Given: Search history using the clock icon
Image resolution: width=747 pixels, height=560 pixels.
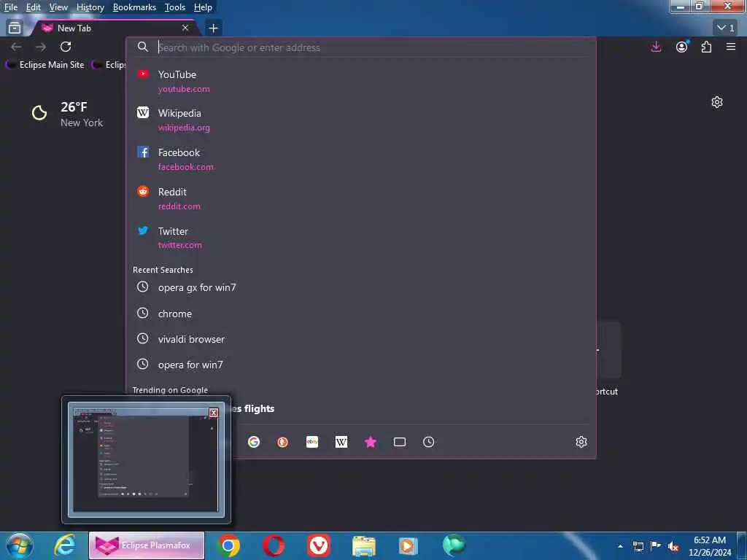Looking at the screenshot, I should coord(429,442).
